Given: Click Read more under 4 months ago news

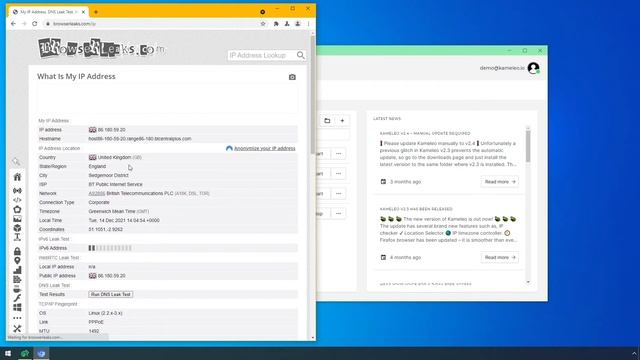Looking at the screenshot, I should click(x=500, y=258).
